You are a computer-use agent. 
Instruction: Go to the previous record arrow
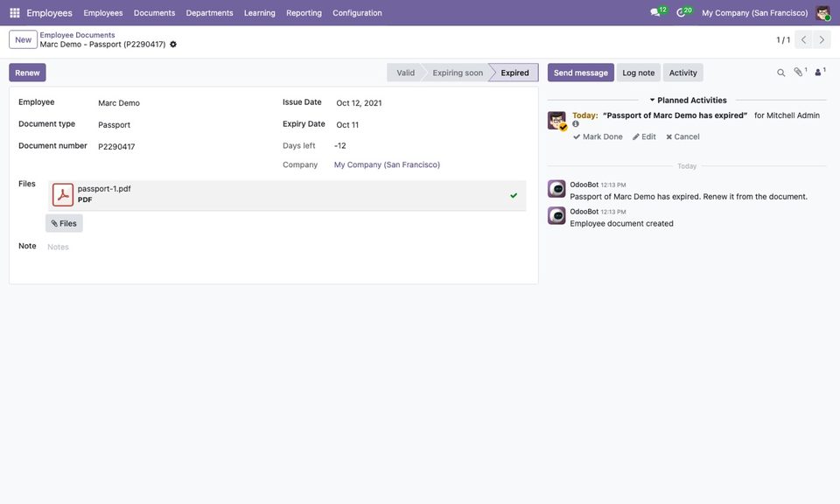803,39
